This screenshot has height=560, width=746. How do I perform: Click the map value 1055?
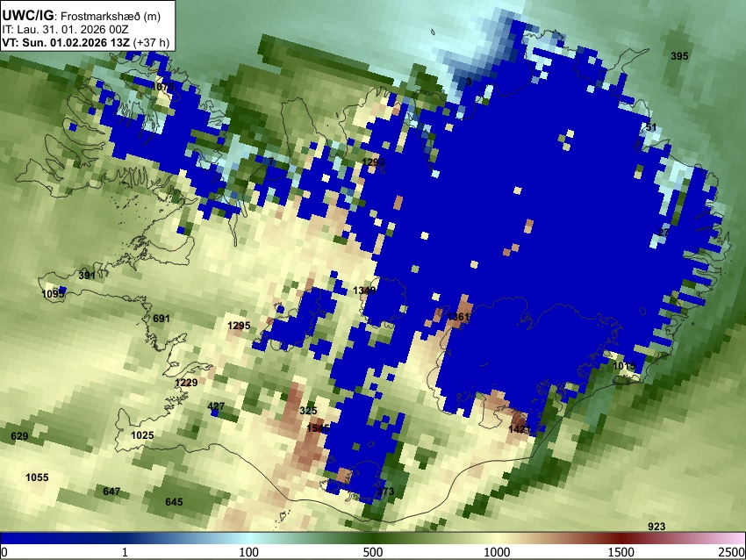(37, 477)
